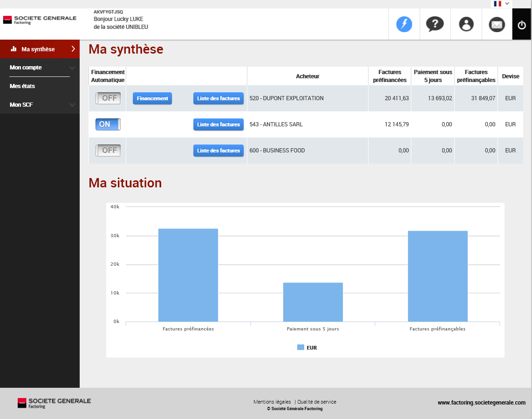The width and height of the screenshot is (532, 419).
Task: Open the user profile icon
Action: point(466,24)
